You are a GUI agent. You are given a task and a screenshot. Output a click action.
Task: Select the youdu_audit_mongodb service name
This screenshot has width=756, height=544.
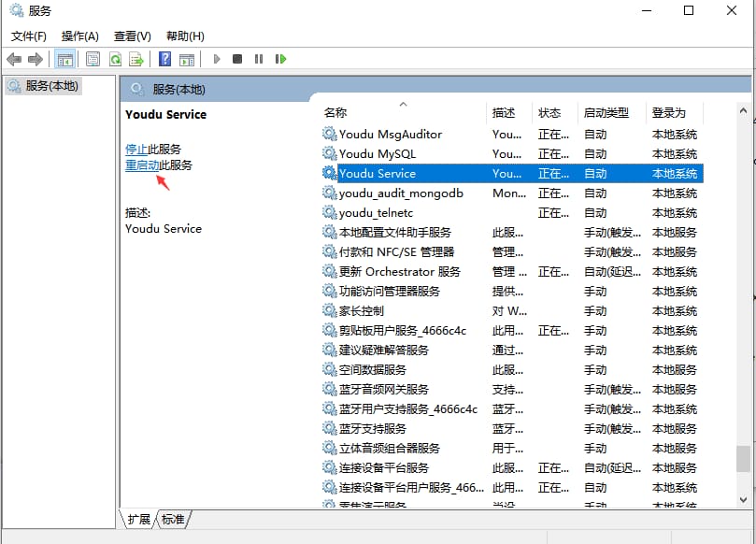(401, 193)
